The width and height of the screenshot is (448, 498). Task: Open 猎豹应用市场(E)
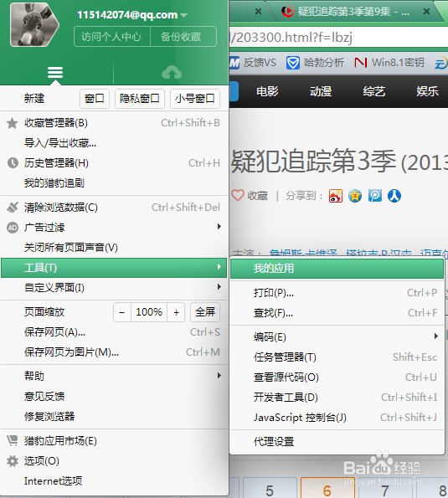[114, 441]
